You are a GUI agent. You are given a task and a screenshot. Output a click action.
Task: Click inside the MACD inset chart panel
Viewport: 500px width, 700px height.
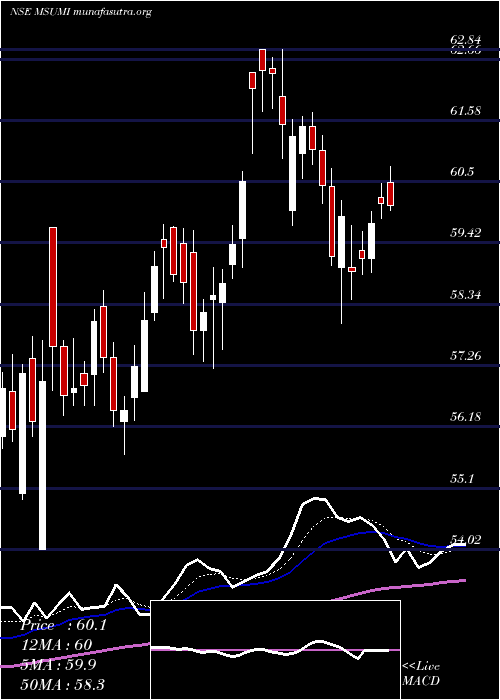click(275, 650)
